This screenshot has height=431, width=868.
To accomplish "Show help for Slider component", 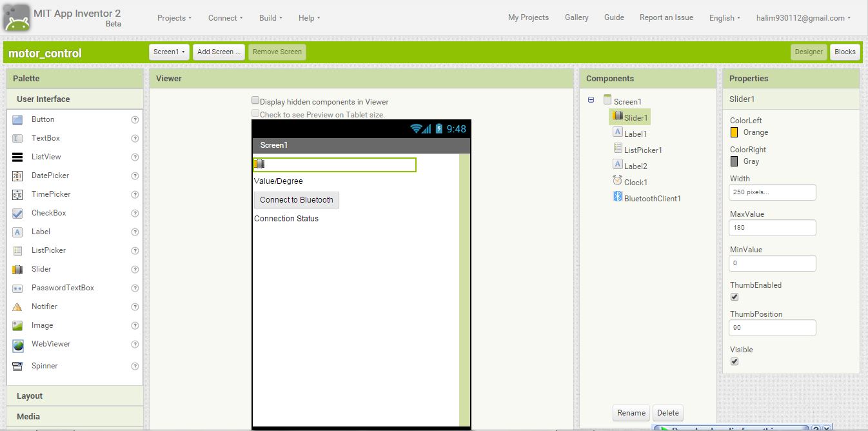I will (135, 269).
